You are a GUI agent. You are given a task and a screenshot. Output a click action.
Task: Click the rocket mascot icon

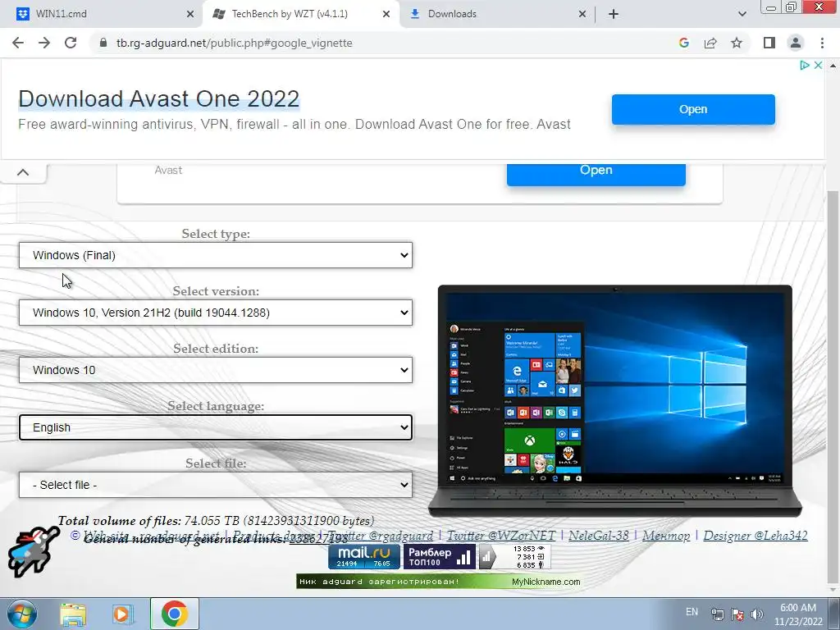pos(32,550)
